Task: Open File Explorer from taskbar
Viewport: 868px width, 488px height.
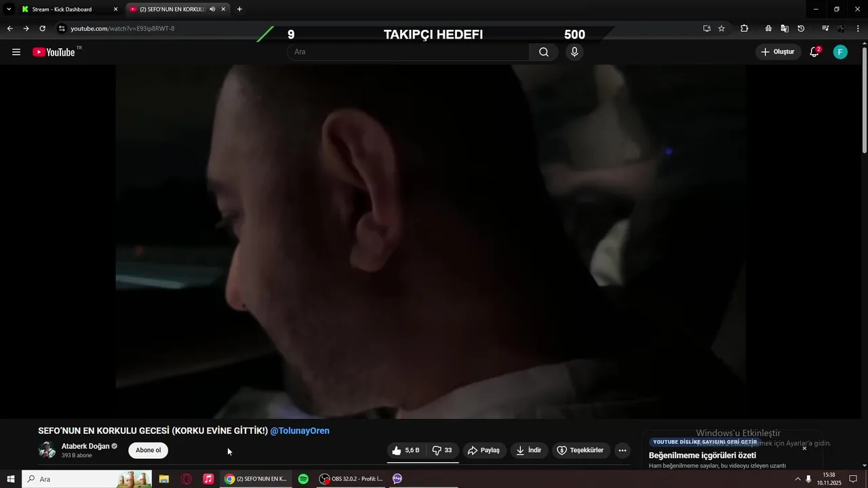Action: pos(164,479)
